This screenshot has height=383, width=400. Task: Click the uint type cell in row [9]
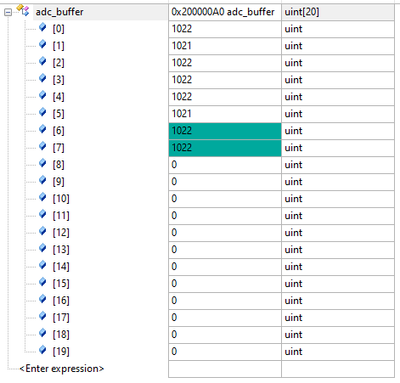tap(338, 182)
